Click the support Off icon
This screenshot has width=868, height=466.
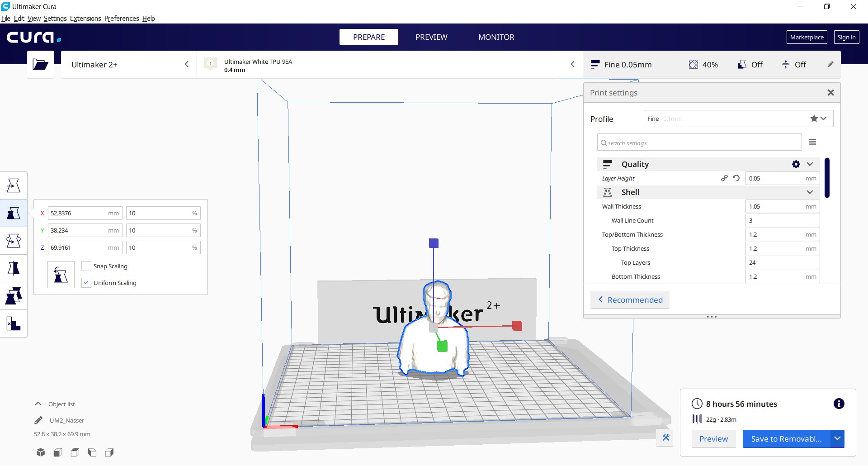click(x=742, y=64)
